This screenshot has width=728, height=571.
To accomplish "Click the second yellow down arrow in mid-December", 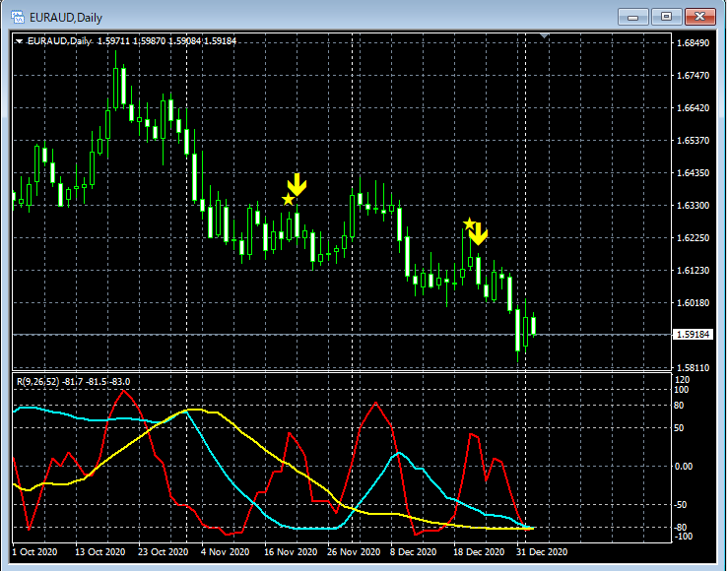I will (478, 233).
